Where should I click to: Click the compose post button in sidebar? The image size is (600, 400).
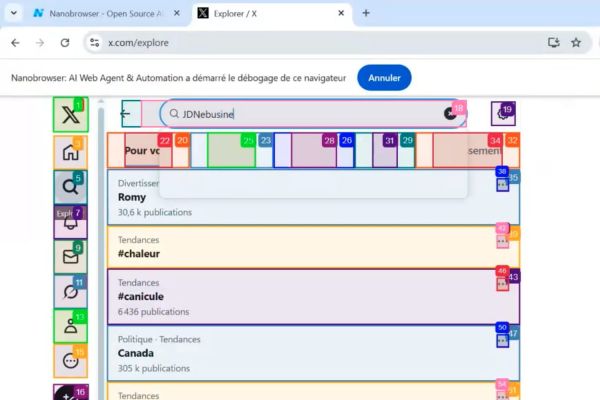pos(70,393)
